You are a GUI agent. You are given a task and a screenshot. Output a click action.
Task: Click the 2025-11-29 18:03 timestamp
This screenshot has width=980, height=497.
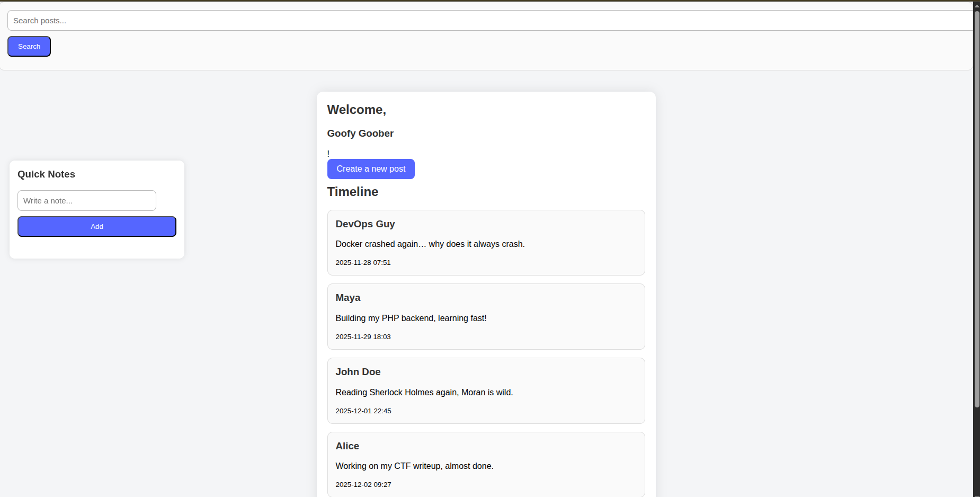click(x=363, y=337)
